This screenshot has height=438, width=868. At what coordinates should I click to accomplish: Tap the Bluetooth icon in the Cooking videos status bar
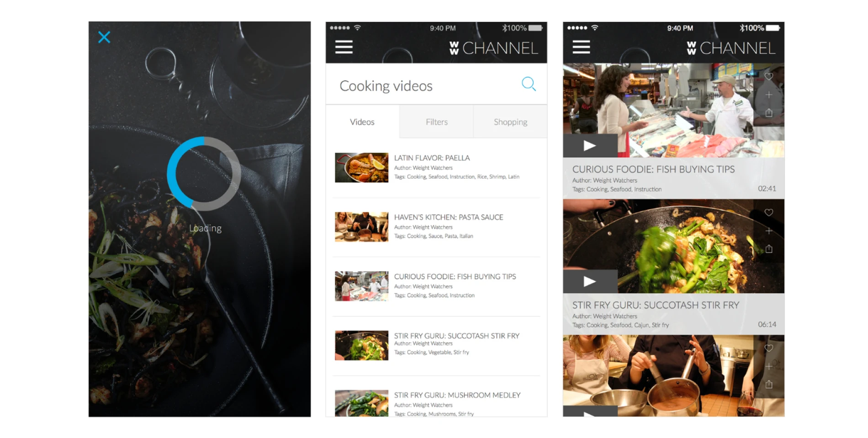point(504,28)
